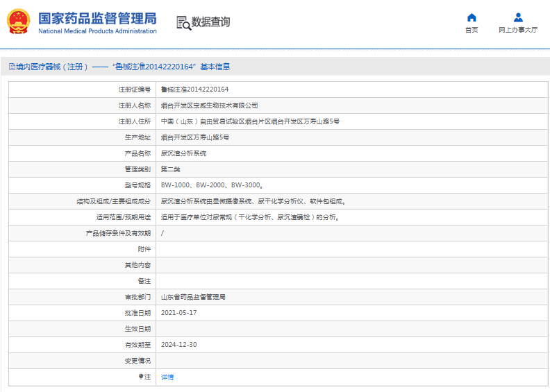Image resolution: width=550 pixels, height=392 pixels.
Task: Open the 首页 text link
Action: 472,31
